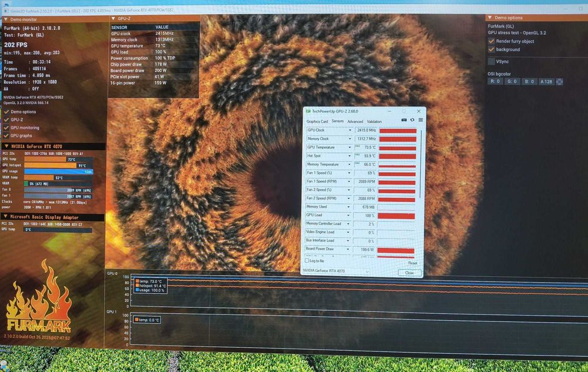588x372 pixels.
Task: Open the Fan 1 Speed (%) dropdown
Action: coord(349,173)
